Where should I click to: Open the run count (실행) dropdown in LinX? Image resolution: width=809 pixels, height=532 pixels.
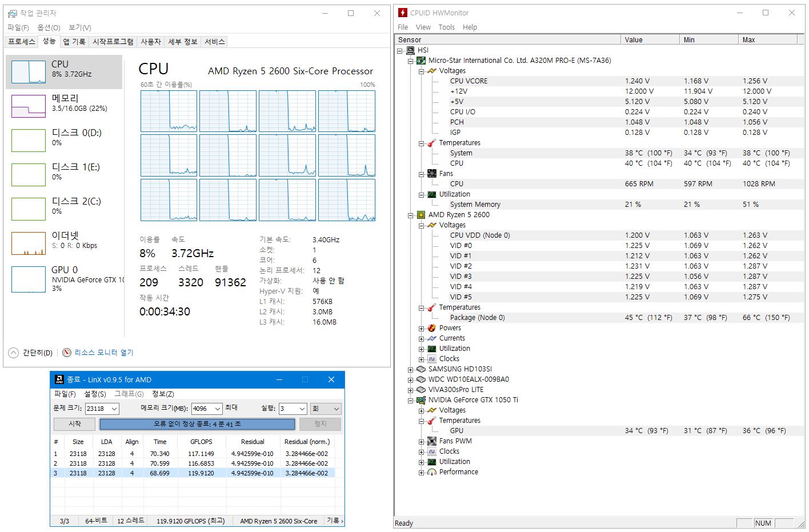302,409
